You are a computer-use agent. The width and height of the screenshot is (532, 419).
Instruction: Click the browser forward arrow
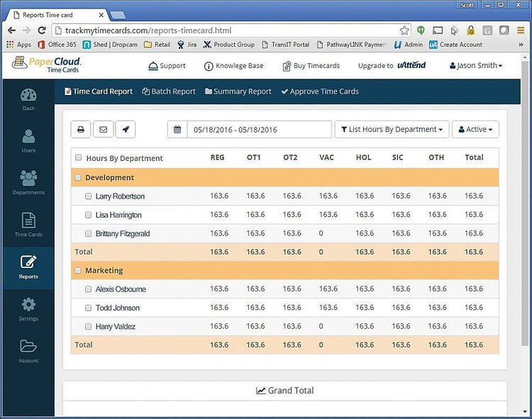(x=26, y=30)
